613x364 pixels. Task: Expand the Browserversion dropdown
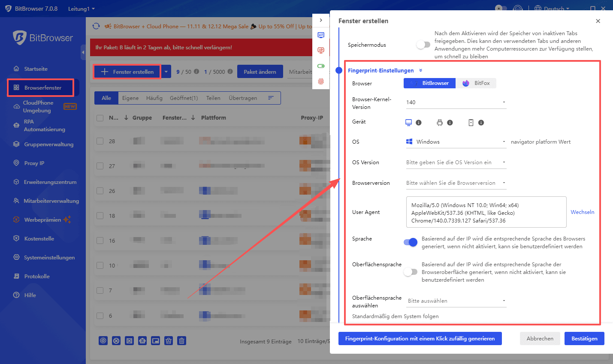click(x=456, y=183)
